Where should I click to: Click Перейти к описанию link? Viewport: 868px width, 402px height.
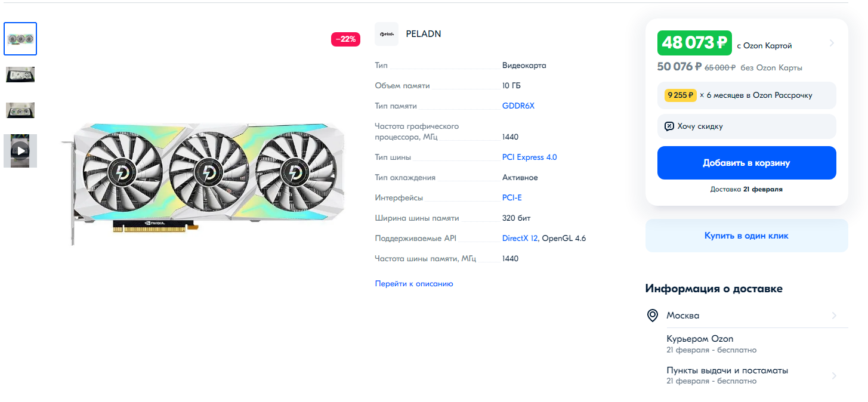tap(413, 284)
